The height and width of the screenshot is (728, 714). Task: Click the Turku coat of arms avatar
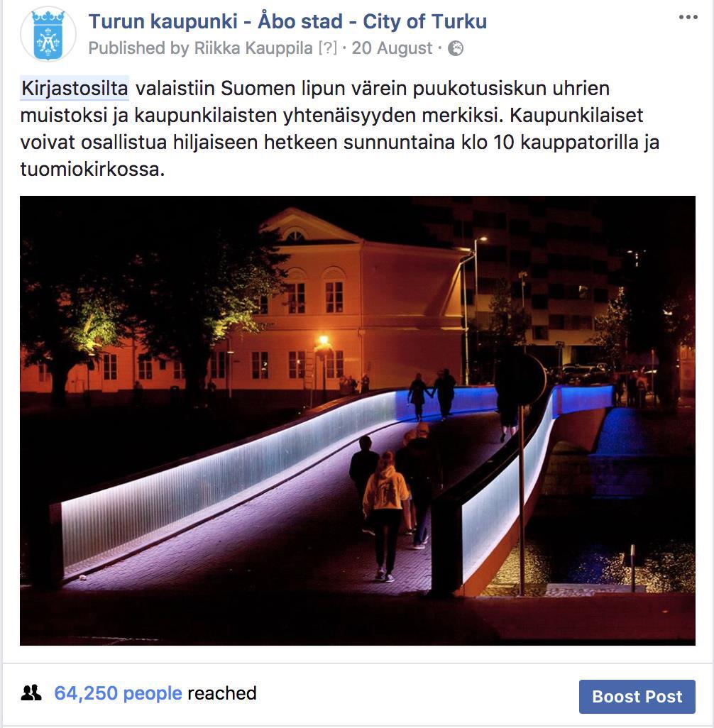click(48, 35)
